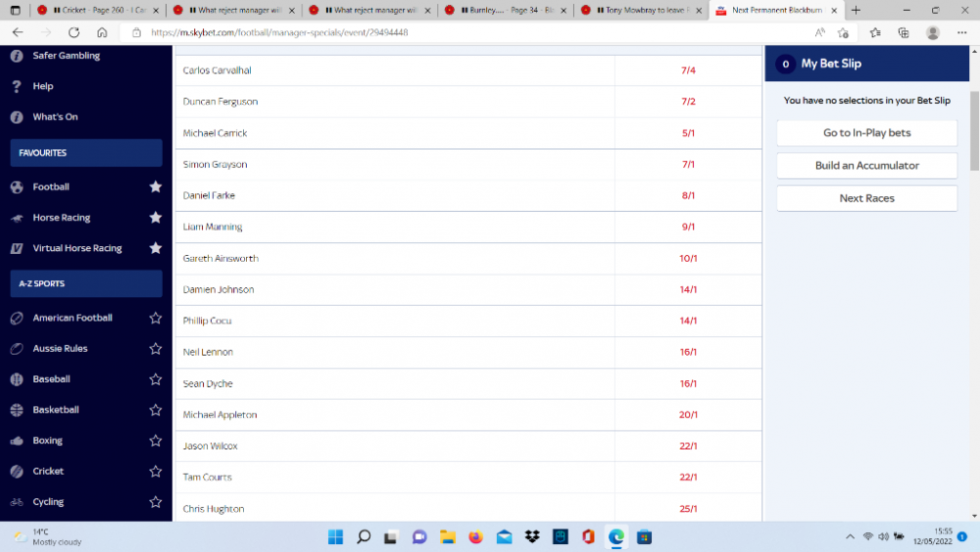This screenshot has width=980, height=552.
Task: Click the browser back arrow
Action: pyautogui.click(x=18, y=32)
